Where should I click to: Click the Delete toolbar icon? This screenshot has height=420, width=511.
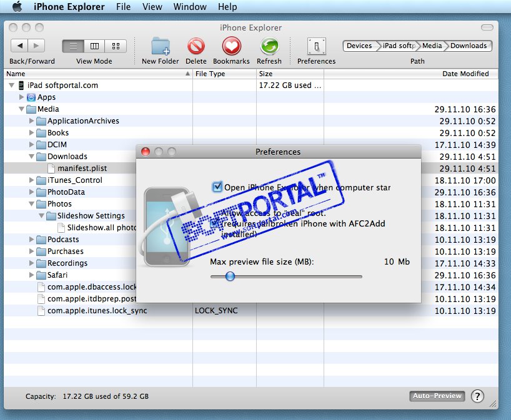click(196, 46)
